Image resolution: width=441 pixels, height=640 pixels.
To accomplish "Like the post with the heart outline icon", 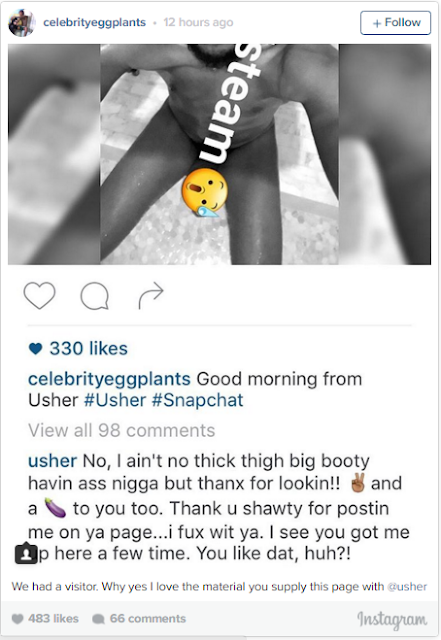I will click(x=40, y=295).
